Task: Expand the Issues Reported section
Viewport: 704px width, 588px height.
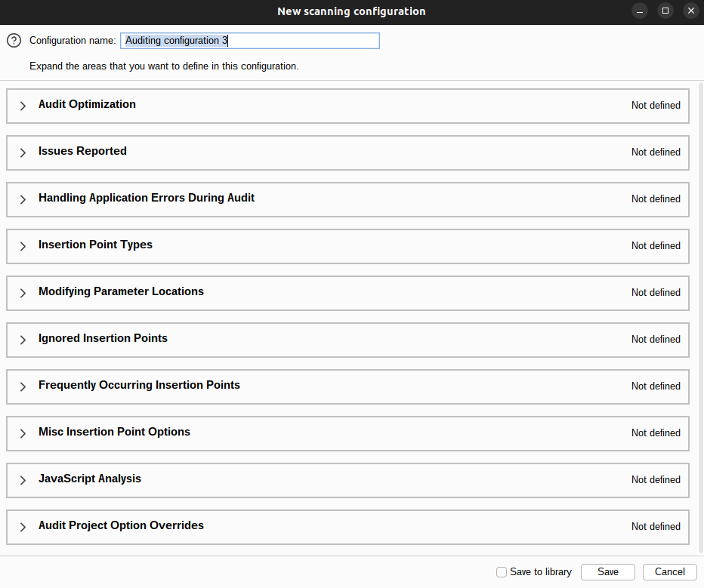Action: [22, 152]
